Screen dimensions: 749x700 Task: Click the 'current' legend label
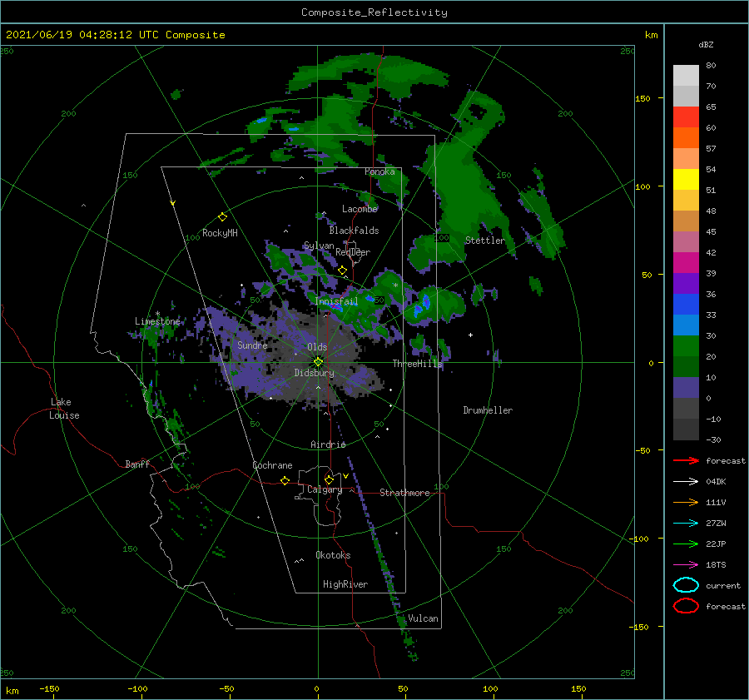pos(723,586)
